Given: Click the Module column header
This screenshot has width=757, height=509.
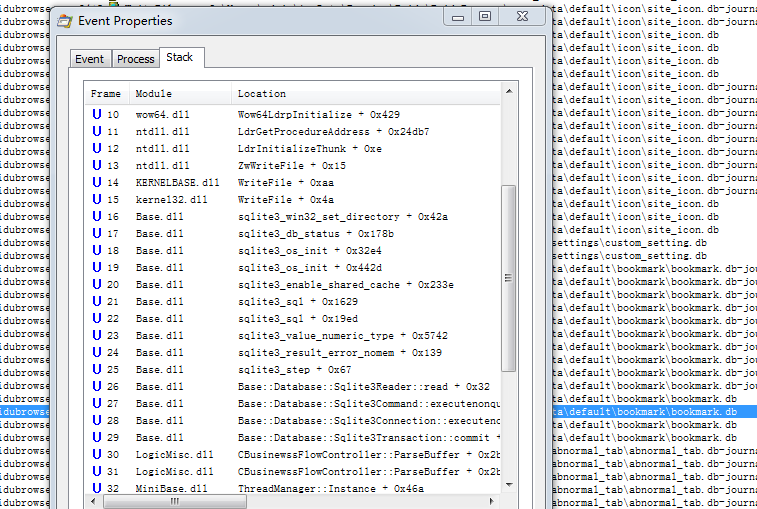Looking at the screenshot, I should coord(180,94).
